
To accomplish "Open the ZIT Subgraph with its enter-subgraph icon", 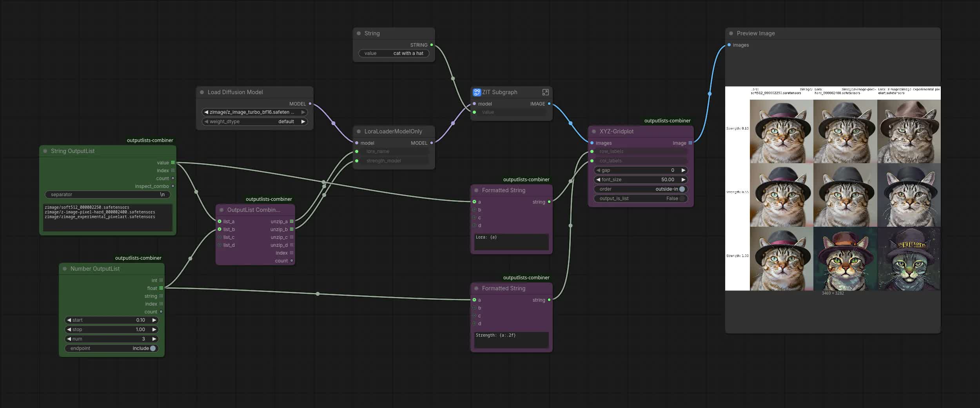I will pyautogui.click(x=545, y=92).
